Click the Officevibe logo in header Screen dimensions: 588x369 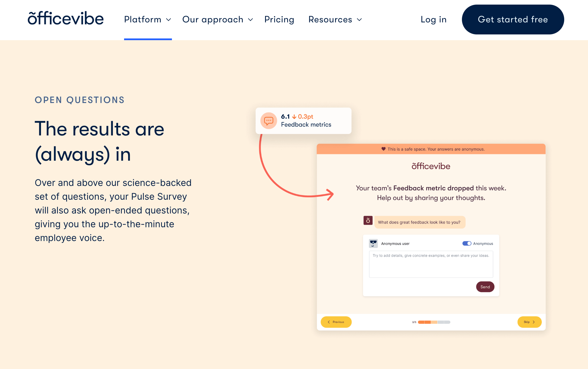(x=66, y=19)
